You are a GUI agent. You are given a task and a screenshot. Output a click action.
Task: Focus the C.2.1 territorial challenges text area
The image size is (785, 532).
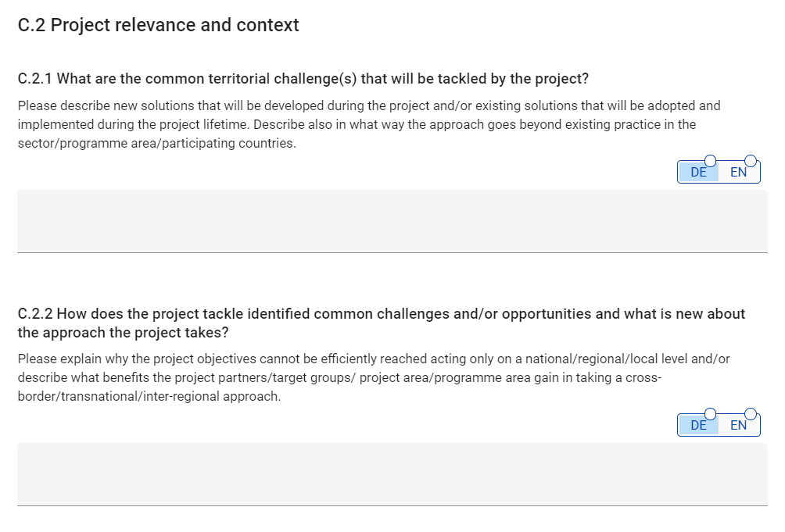(x=392, y=221)
